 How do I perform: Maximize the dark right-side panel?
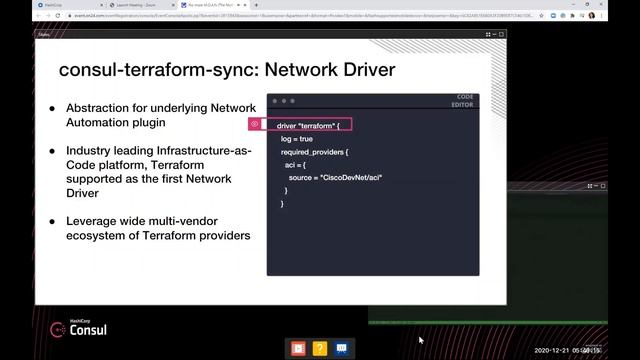603,186
